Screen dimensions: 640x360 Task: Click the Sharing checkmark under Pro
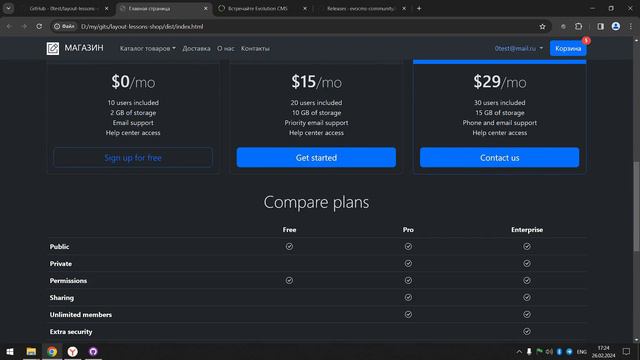[408, 297]
